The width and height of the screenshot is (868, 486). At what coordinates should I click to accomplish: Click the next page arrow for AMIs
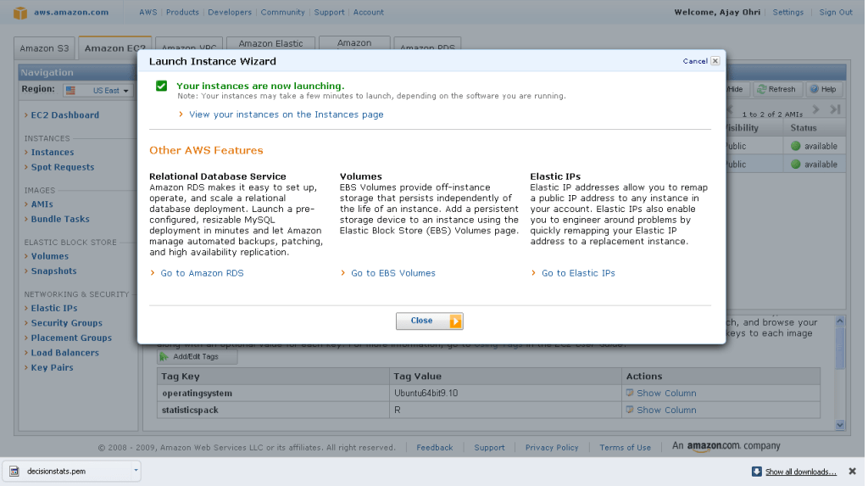point(816,109)
